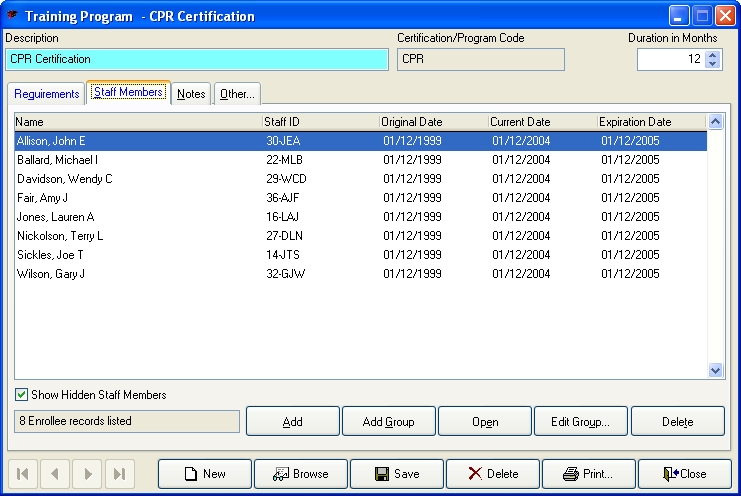This screenshot has width=741, height=496.
Task: Uncheck Show Hidden Staff Members
Action: (x=22, y=395)
